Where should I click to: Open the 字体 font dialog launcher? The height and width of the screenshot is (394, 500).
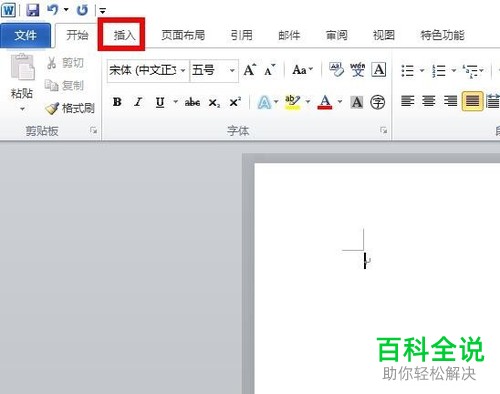pos(383,130)
